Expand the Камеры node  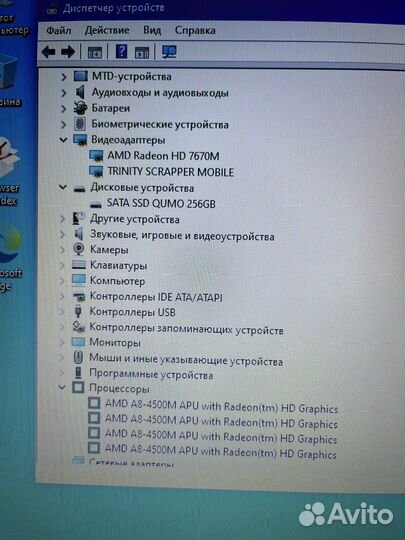click(x=62, y=249)
